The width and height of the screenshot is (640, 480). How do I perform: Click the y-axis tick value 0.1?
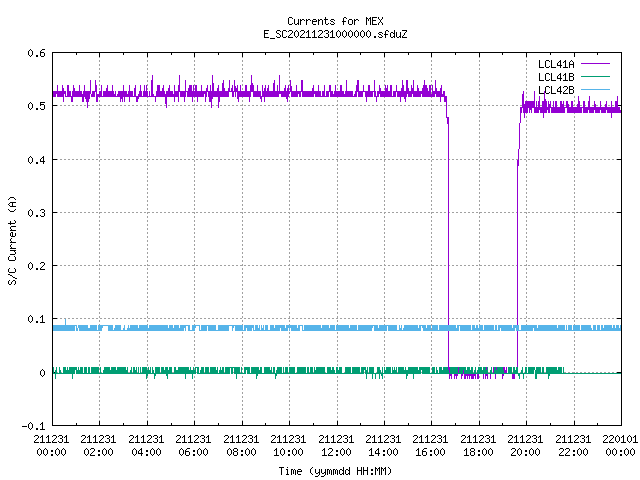(36, 319)
